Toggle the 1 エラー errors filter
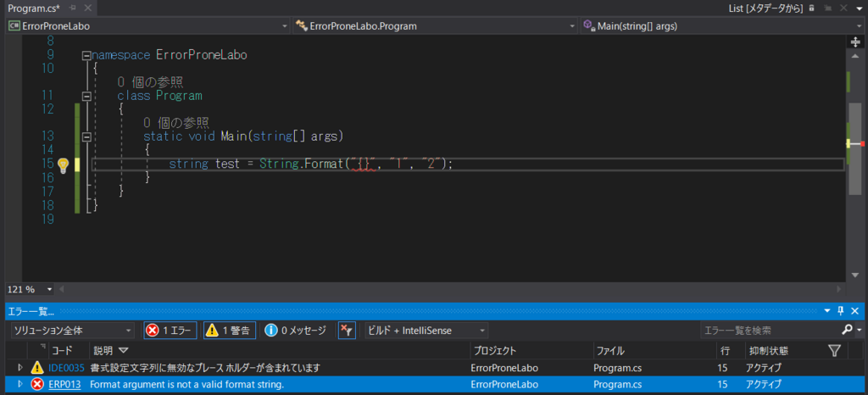 (x=170, y=331)
